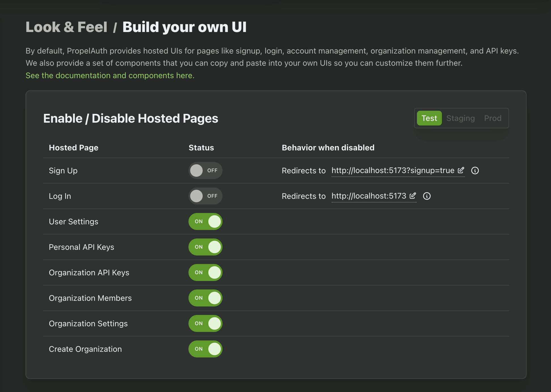This screenshot has height=392, width=551.
Task: Turn off Personal API Keys hosted page
Action: 205,247
